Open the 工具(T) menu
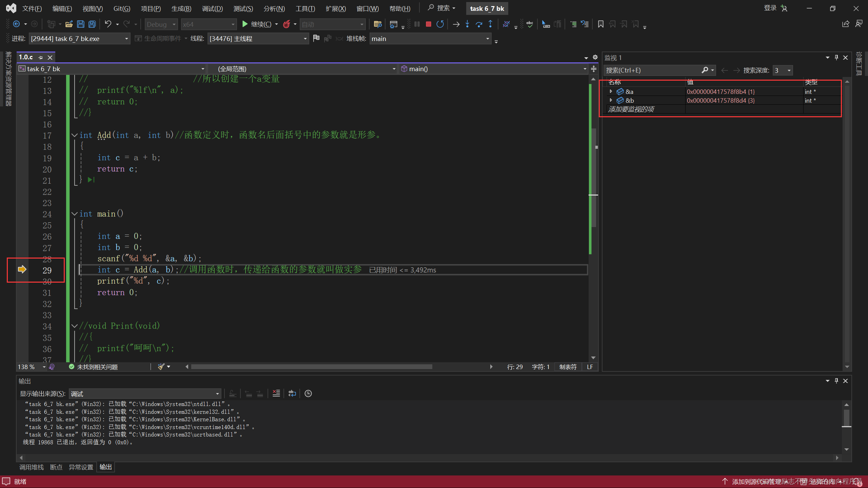The height and width of the screenshot is (488, 868). point(305,8)
